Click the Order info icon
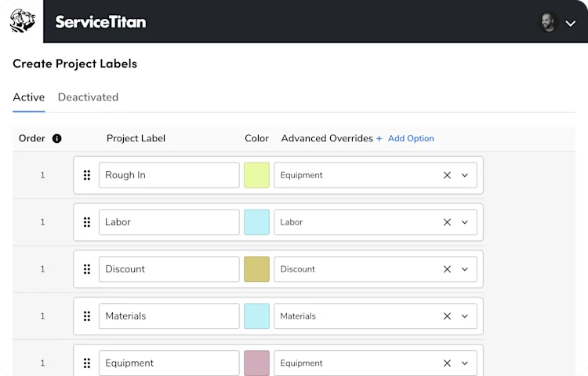 click(x=56, y=139)
